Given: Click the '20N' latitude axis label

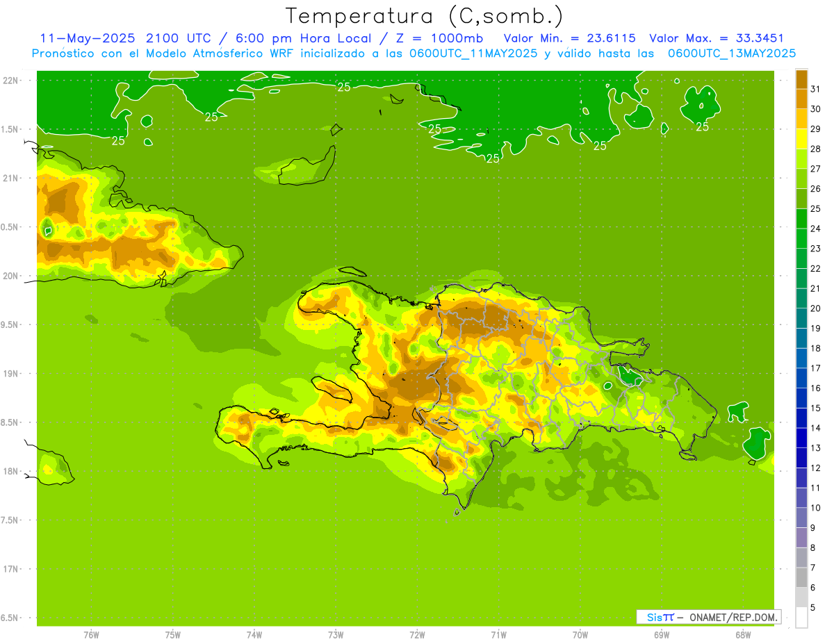Looking at the screenshot, I should click(11, 276).
